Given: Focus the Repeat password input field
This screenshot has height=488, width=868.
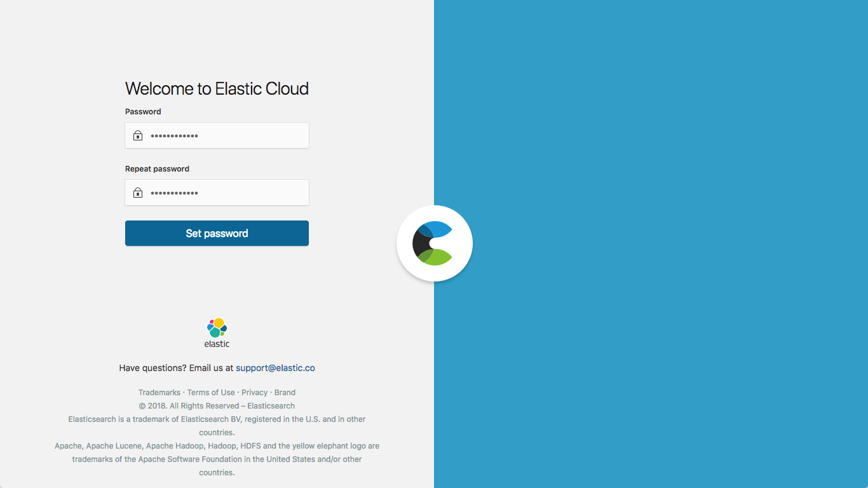Looking at the screenshot, I should pyautogui.click(x=217, y=193).
